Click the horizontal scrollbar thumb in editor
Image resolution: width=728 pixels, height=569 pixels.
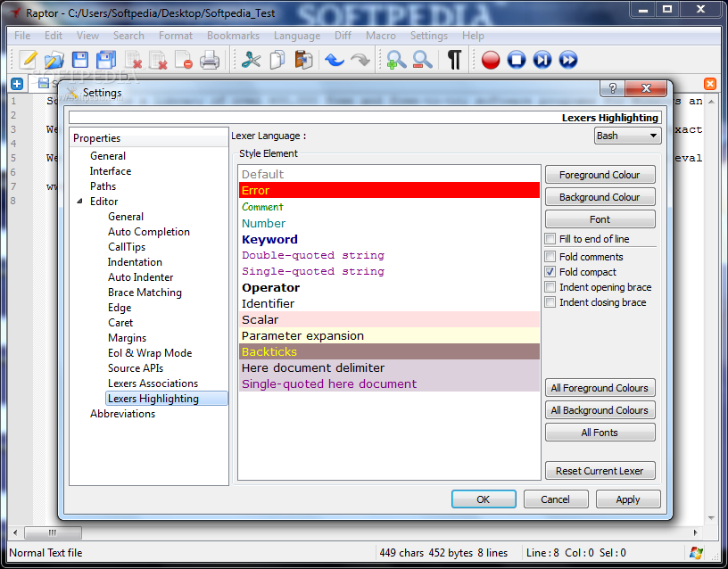(x=53, y=532)
